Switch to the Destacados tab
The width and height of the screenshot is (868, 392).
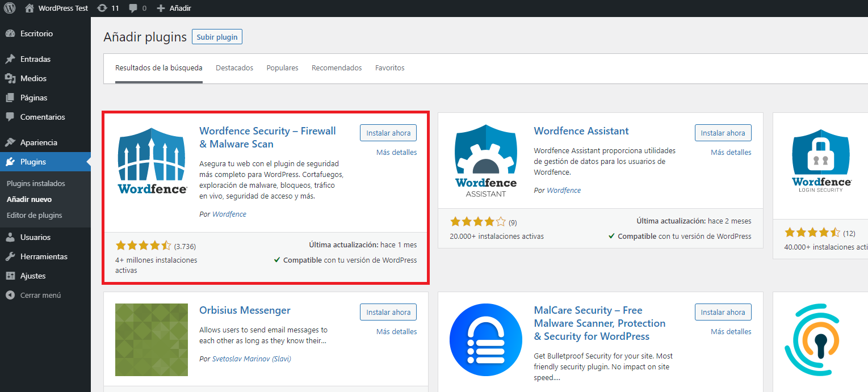(x=234, y=68)
